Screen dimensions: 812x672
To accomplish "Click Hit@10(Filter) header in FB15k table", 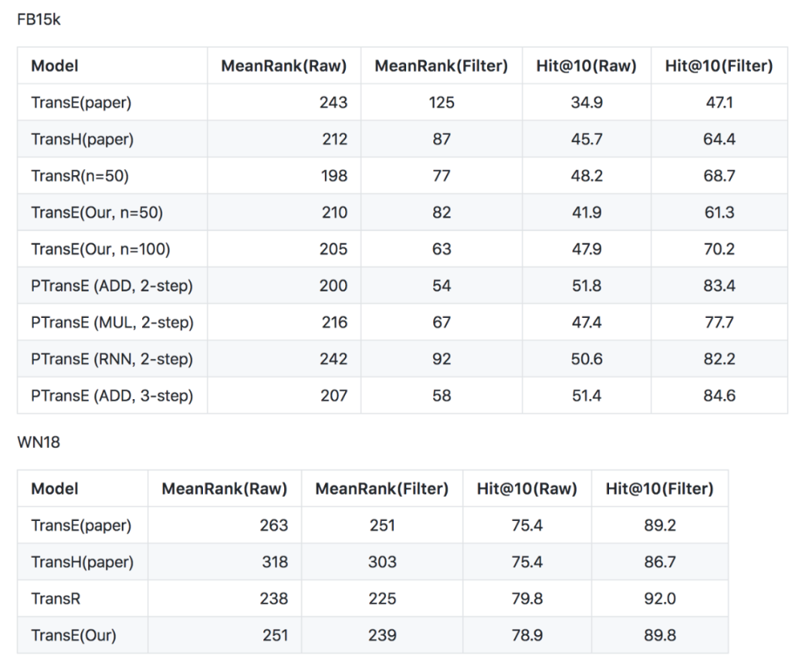I will pyautogui.click(x=719, y=66).
